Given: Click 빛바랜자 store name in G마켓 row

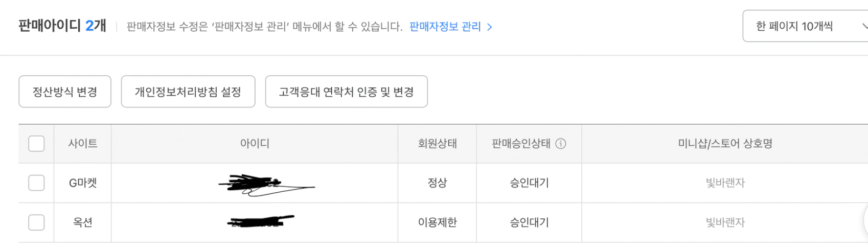Looking at the screenshot, I should [725, 183].
